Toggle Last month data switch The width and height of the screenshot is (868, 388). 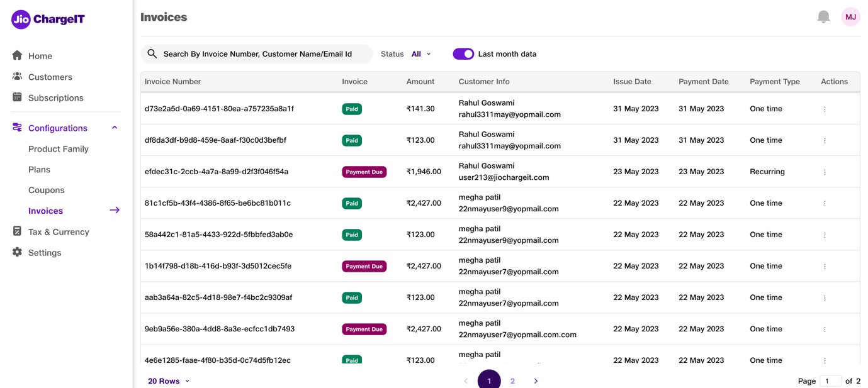pyautogui.click(x=463, y=54)
